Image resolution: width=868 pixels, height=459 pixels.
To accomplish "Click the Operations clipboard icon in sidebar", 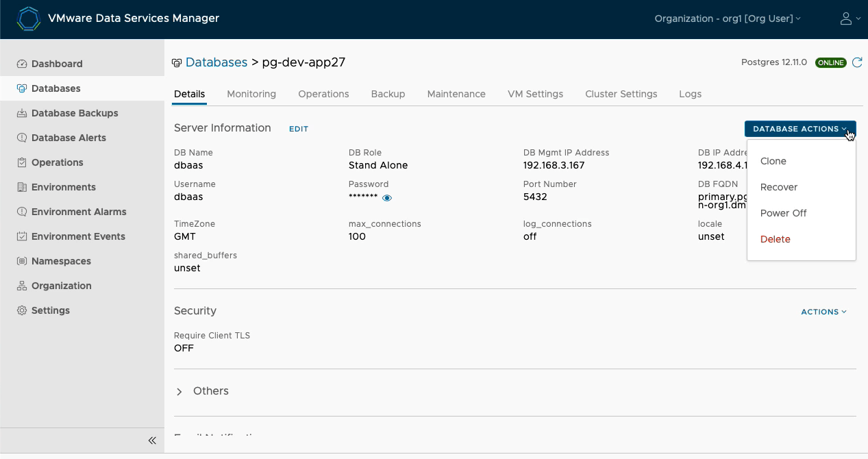I will (22, 162).
